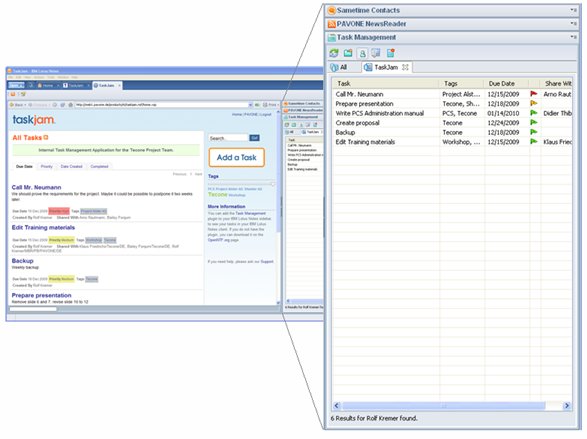Viewport: 587px width, 439px height.
Task: Open the Date Created sorting tab
Action: (72, 166)
